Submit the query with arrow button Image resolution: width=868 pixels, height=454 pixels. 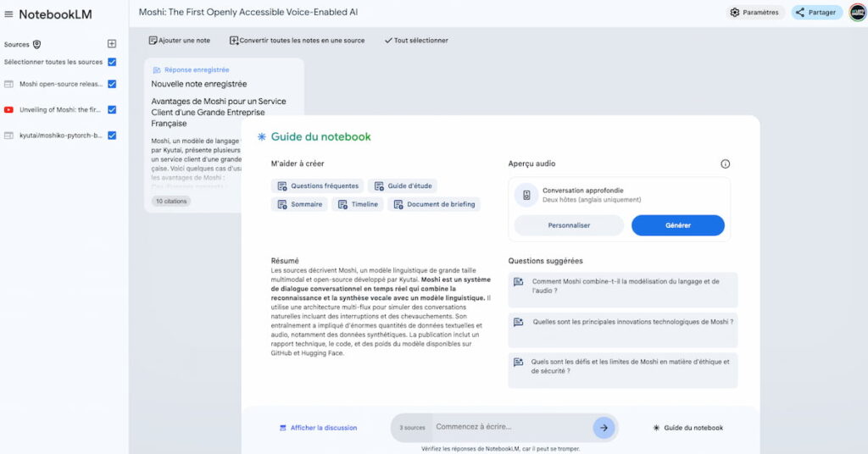604,428
